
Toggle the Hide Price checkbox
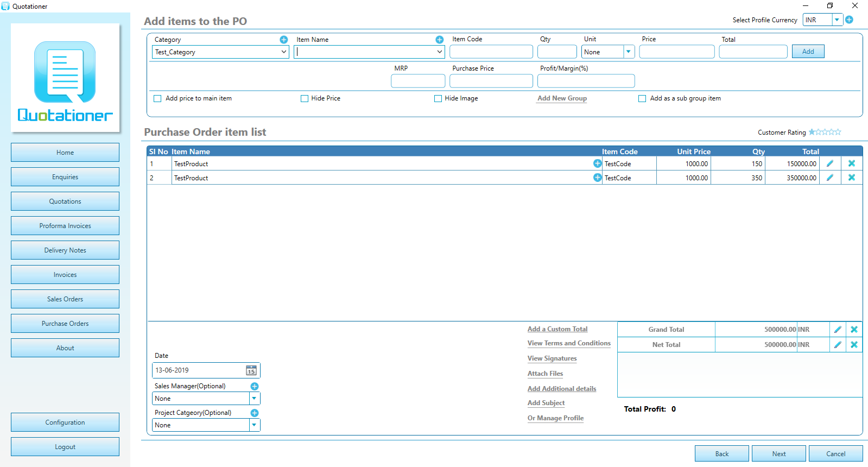[305, 99]
